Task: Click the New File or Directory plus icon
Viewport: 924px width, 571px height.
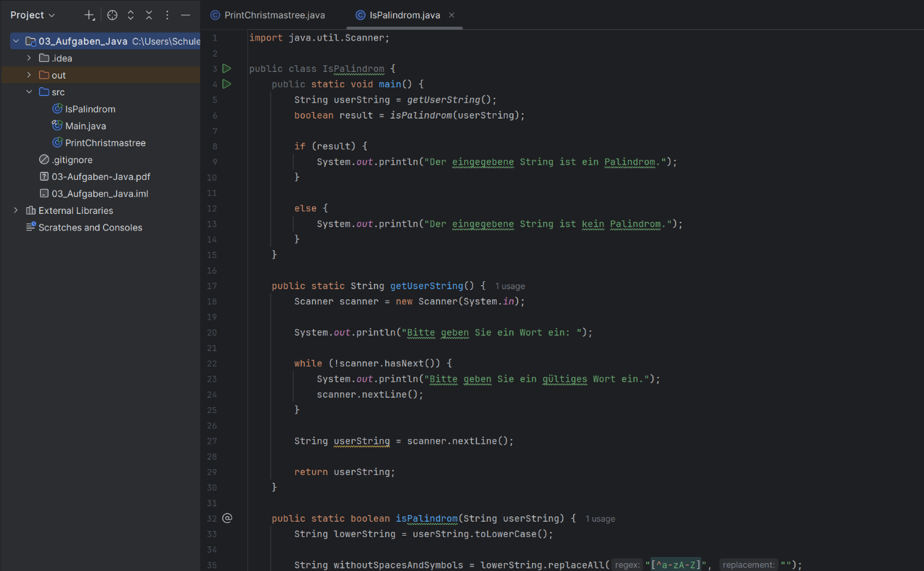Action: point(89,15)
